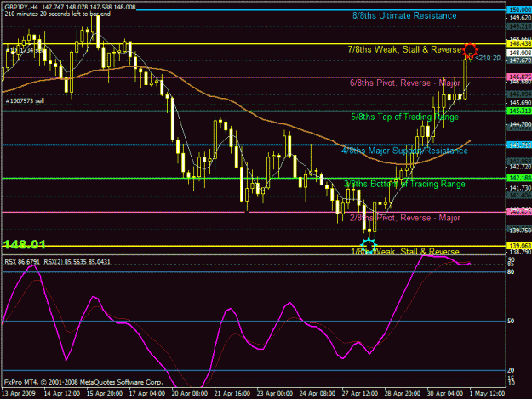Click the 147.670 price tag

(x=519, y=60)
